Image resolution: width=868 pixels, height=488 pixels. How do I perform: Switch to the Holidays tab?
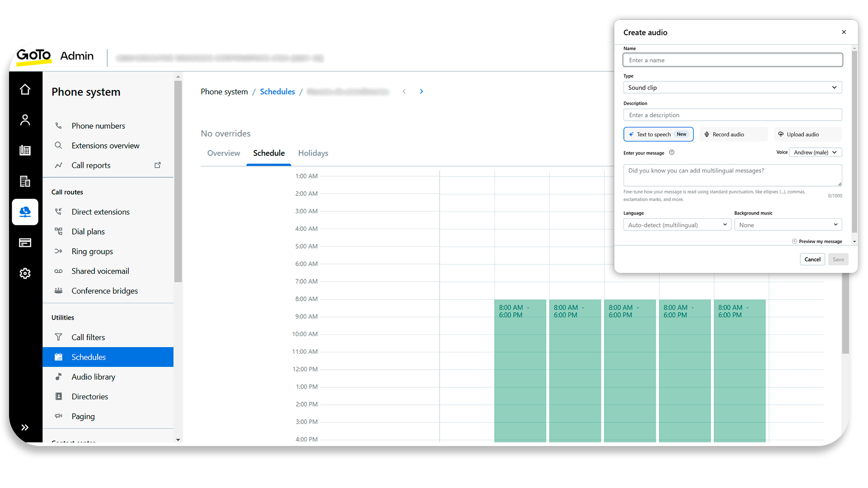(x=313, y=153)
